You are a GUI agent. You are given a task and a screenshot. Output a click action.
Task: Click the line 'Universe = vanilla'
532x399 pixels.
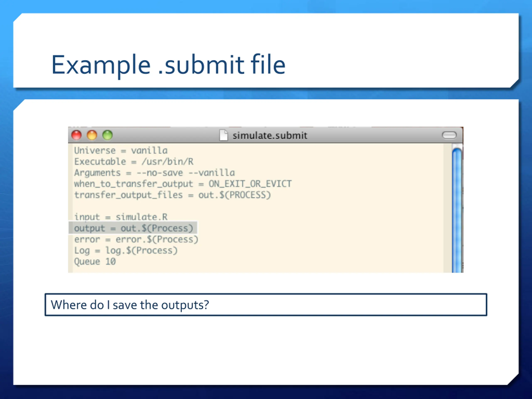coord(121,150)
